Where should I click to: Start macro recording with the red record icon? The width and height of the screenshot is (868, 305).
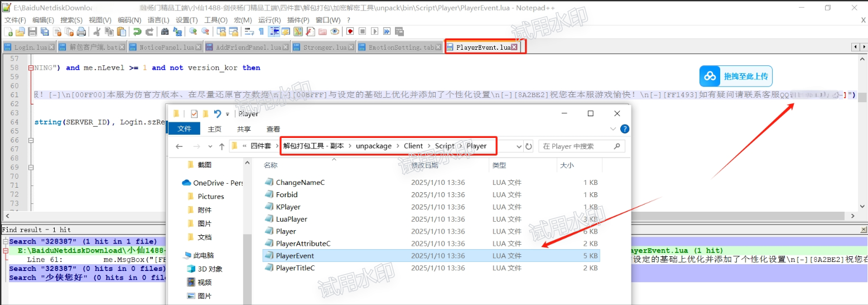coord(350,32)
